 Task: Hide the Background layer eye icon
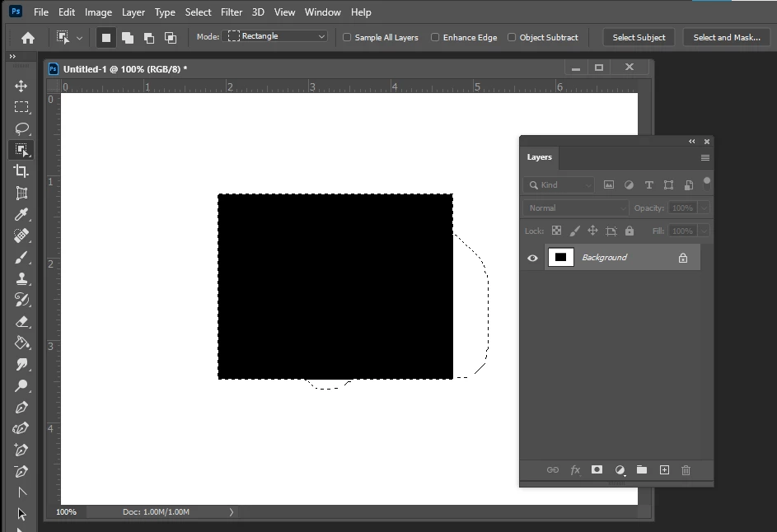(533, 258)
